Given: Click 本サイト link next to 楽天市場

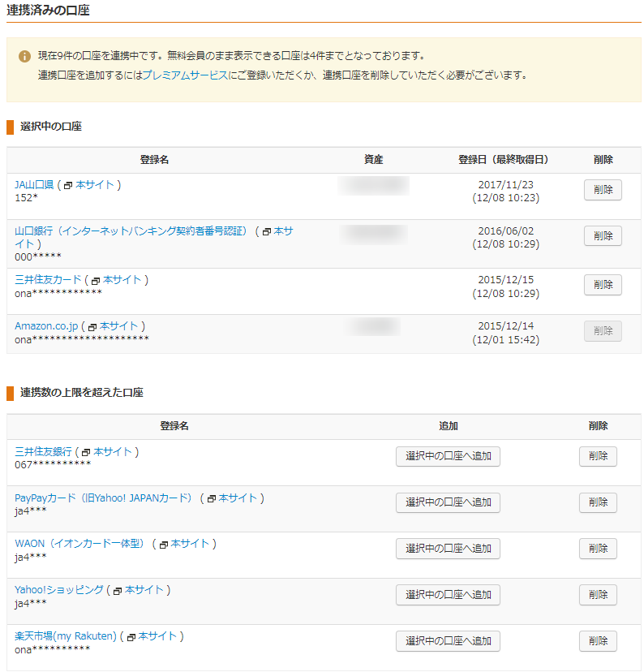Looking at the screenshot, I should click(x=157, y=636).
